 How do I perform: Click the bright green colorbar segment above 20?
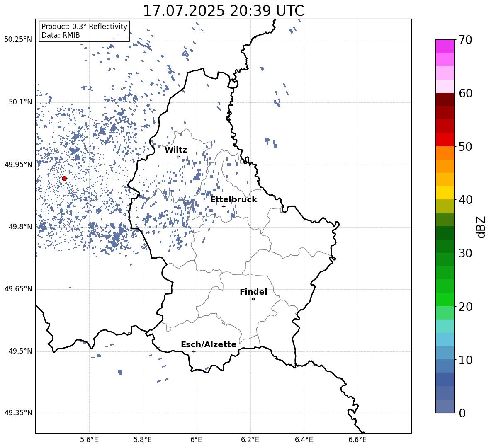(x=445, y=299)
